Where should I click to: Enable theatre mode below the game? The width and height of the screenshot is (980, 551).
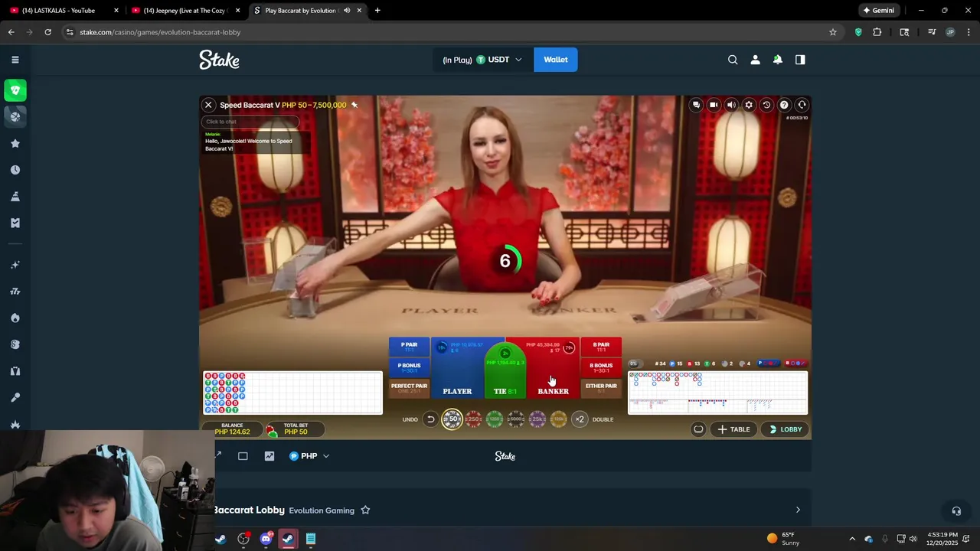[243, 456]
